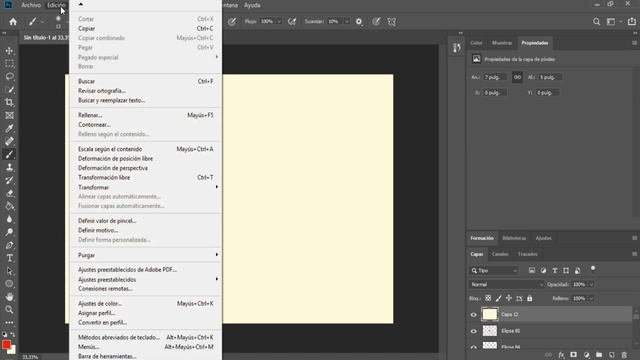This screenshot has height=360, width=640.
Task: Click the width field in Propiedades
Action: click(495, 77)
